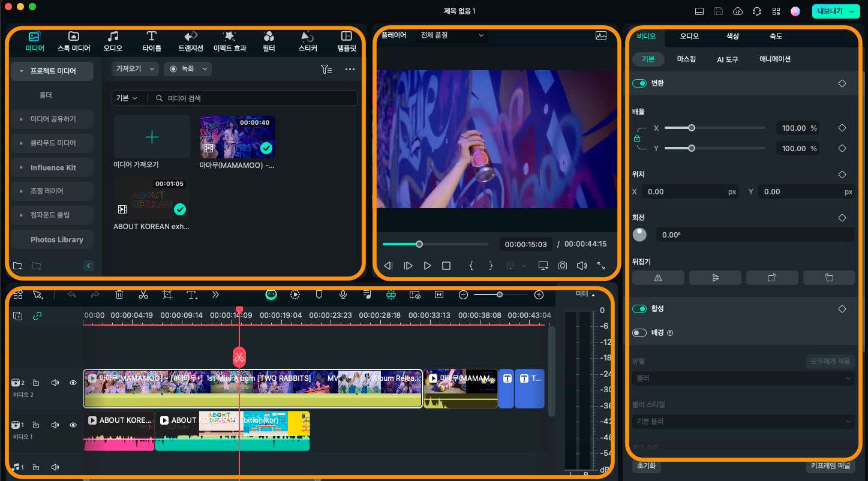Step to previous frame in player
Screen dimensions: 868x481
[389, 265]
